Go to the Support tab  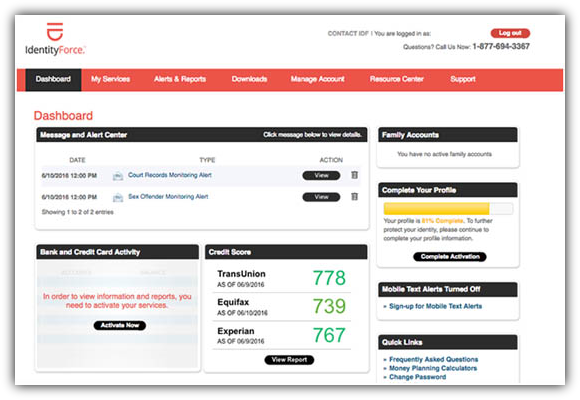(x=463, y=79)
